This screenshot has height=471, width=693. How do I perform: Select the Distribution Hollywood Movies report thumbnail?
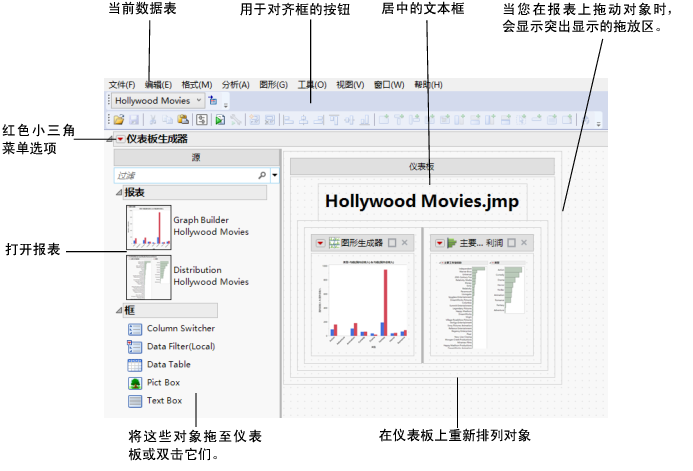pyautogui.click(x=148, y=276)
